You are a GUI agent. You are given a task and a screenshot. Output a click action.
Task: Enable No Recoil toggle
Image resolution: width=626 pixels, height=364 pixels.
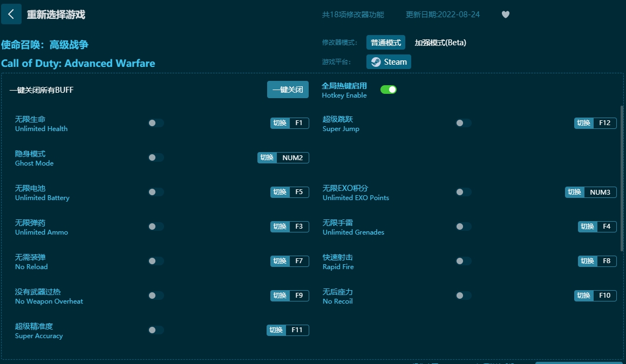click(x=464, y=296)
